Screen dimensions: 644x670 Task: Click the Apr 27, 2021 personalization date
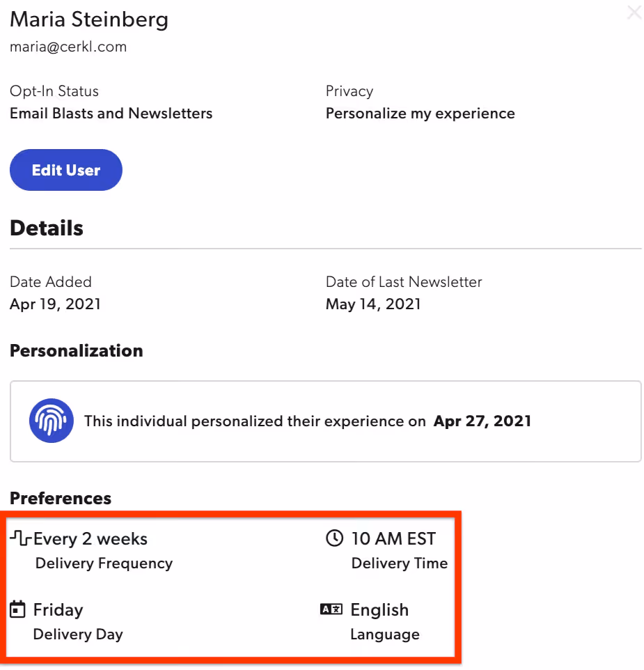coord(482,421)
